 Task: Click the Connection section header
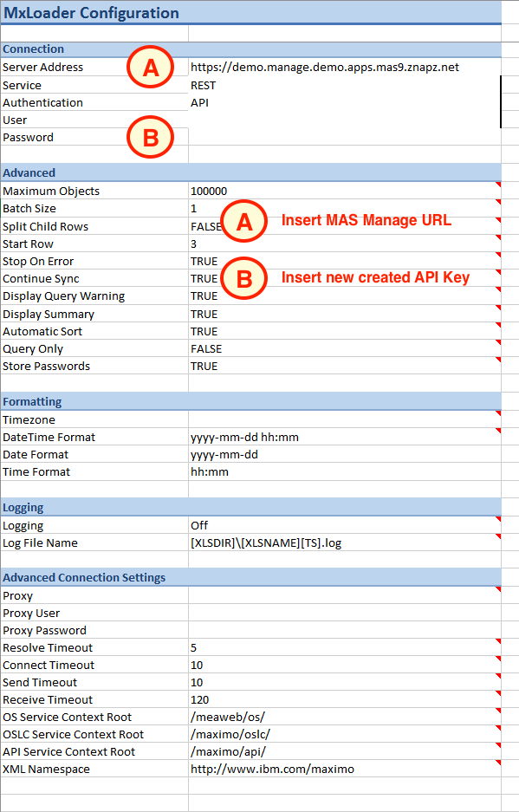click(250, 49)
